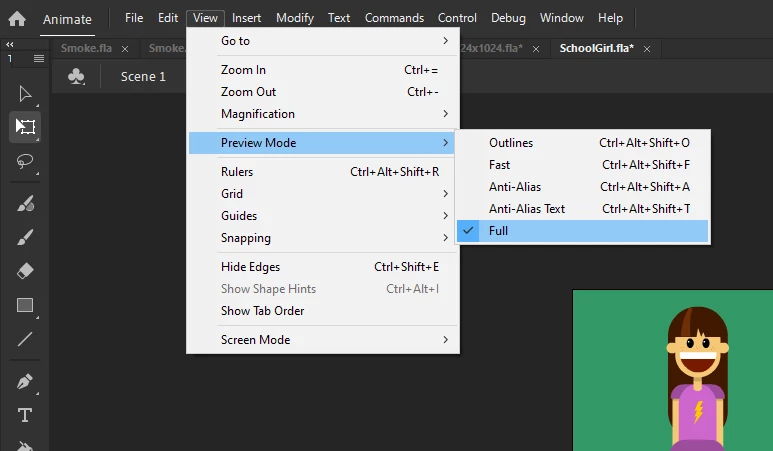773x451 pixels.
Task: Close the Smoke.fla tab
Action: [x=125, y=49]
